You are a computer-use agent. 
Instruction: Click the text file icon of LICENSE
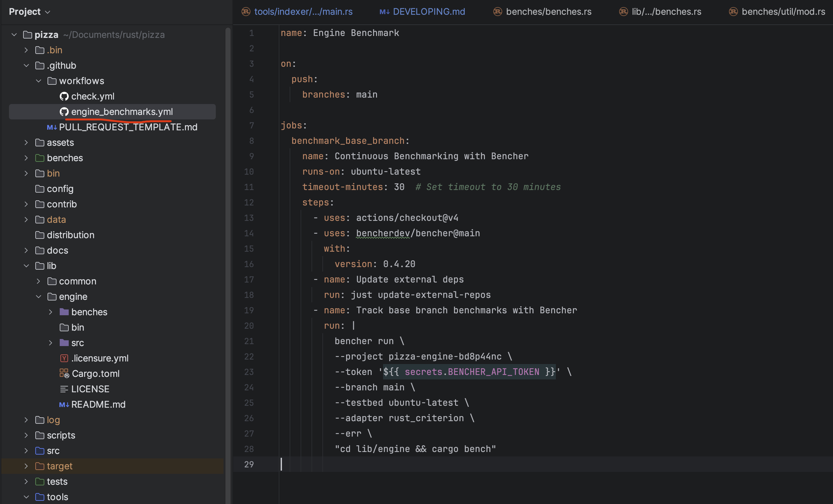pyautogui.click(x=64, y=389)
